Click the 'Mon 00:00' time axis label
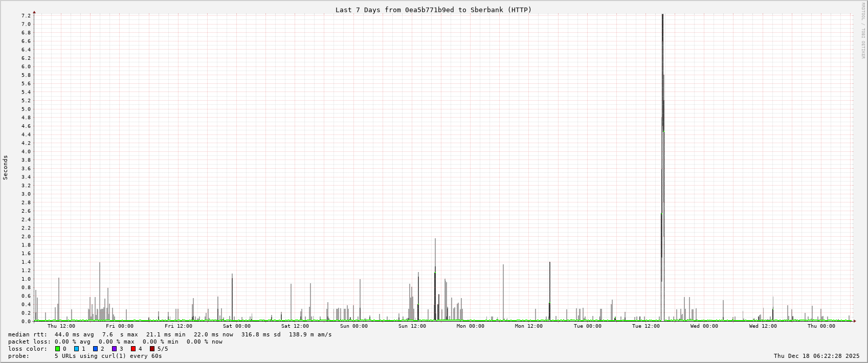This screenshot has height=363, width=868. pyautogui.click(x=470, y=326)
